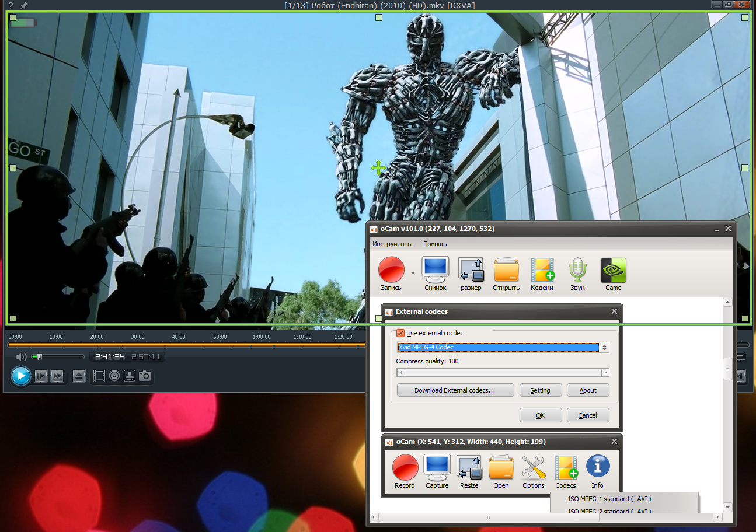
Task: Click the Capture monitor icon
Action: 437,472
